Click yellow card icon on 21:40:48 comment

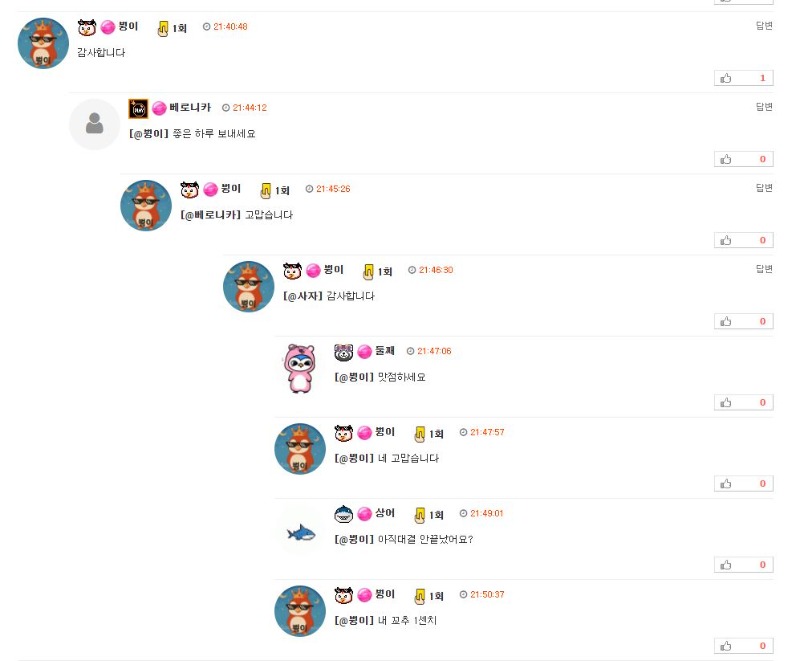(163, 29)
